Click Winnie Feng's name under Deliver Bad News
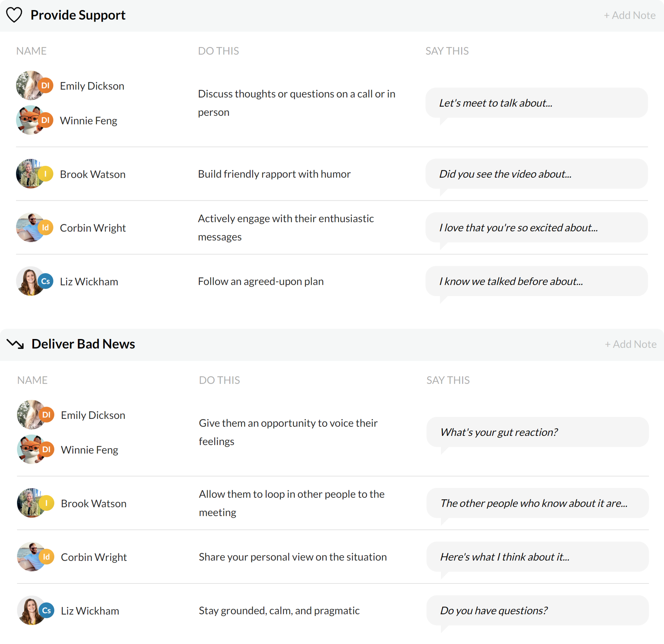 [89, 450]
